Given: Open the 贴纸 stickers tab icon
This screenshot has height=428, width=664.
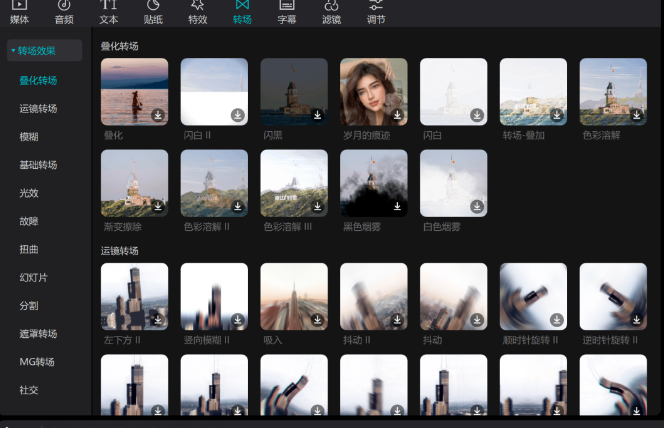Looking at the screenshot, I should point(153,6).
